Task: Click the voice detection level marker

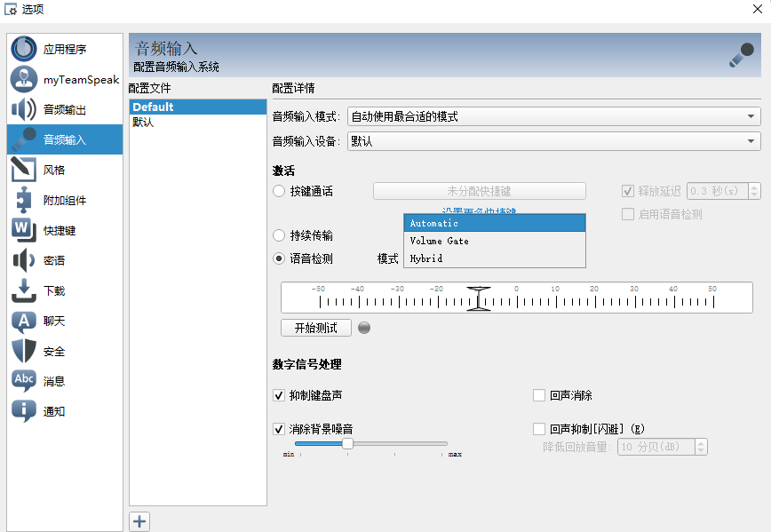Action: (x=479, y=298)
